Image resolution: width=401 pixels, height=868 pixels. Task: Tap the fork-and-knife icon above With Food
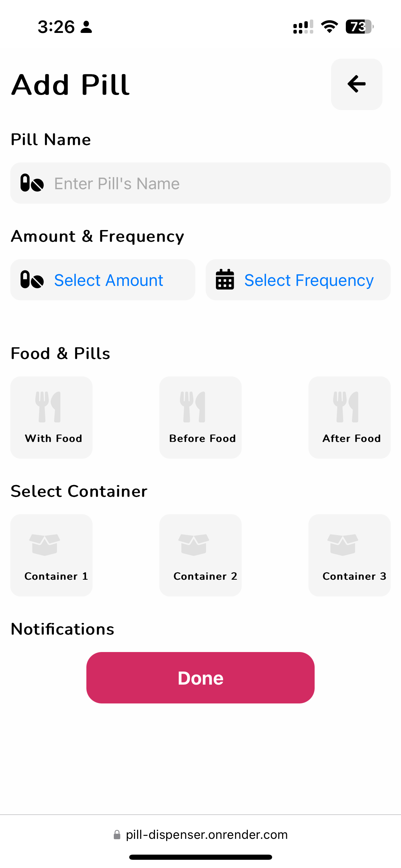pyautogui.click(x=48, y=407)
